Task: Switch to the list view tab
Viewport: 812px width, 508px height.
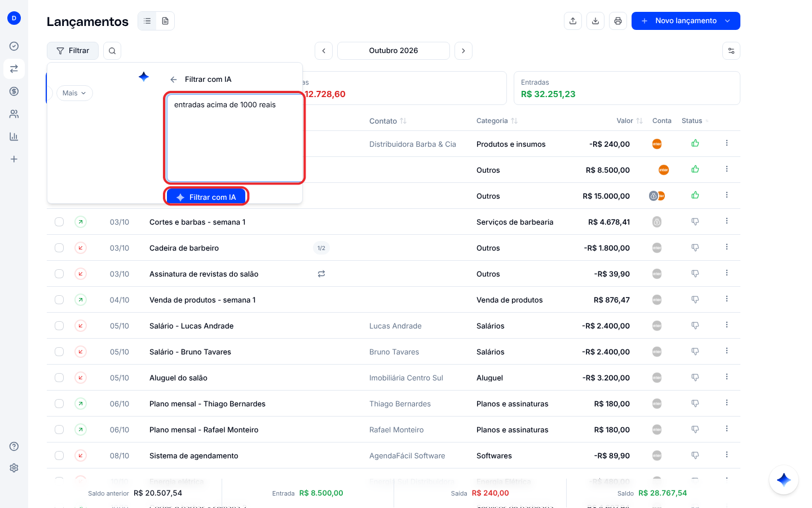Action: pyautogui.click(x=147, y=21)
